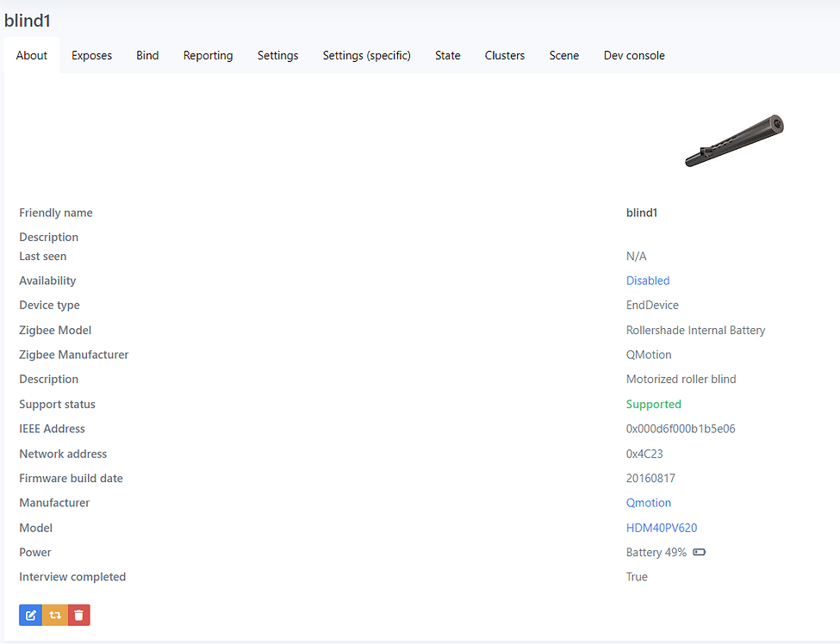Click the green Supported status text
Viewport: 840px width, 644px height.
(x=654, y=404)
